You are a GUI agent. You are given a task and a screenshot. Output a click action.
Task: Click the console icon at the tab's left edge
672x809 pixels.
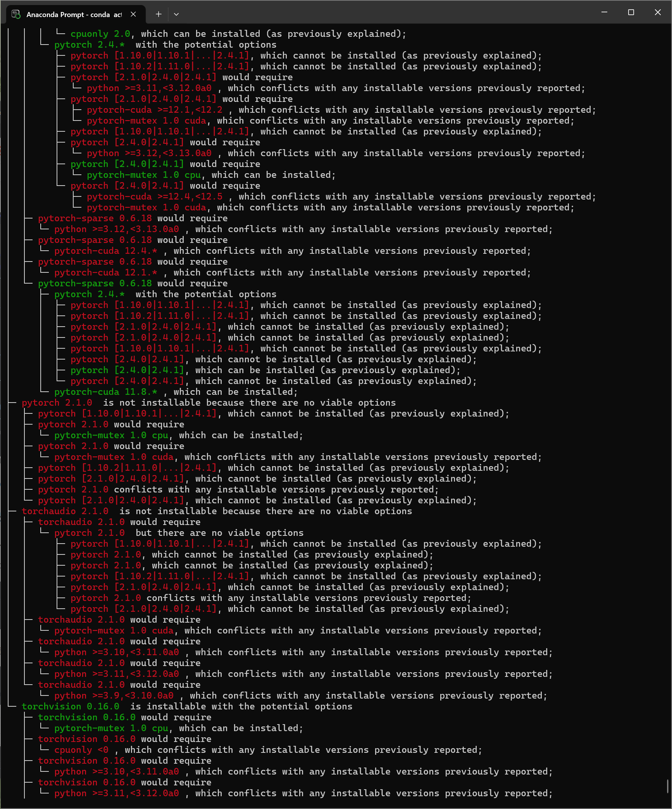click(16, 14)
